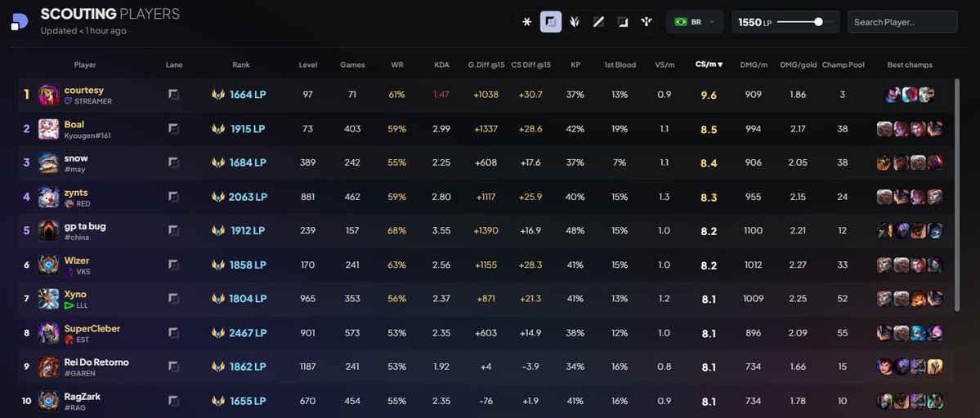Image resolution: width=980 pixels, height=418 pixels.
Task: Select the Bot lane role filter icon
Action: pos(623,22)
